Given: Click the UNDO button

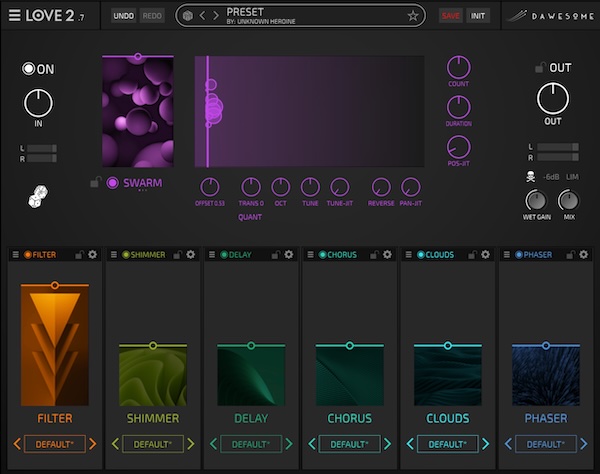Looking at the screenshot, I should (124, 16).
